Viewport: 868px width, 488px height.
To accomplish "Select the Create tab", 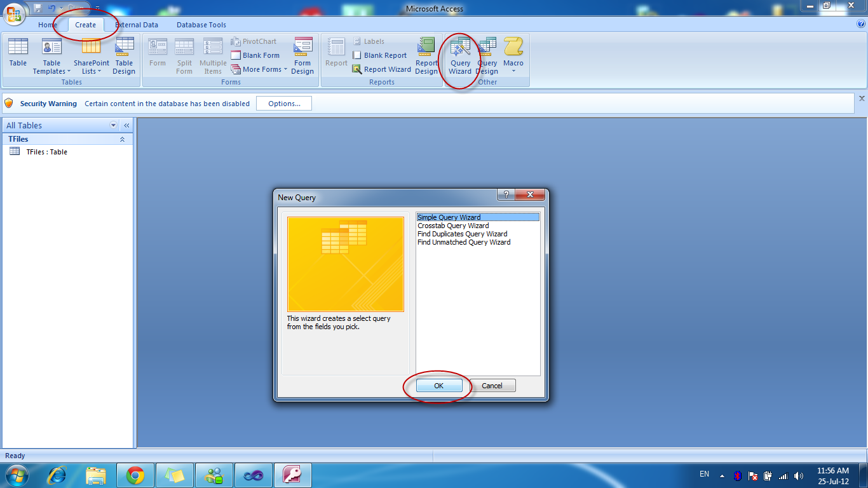I will pyautogui.click(x=85, y=25).
